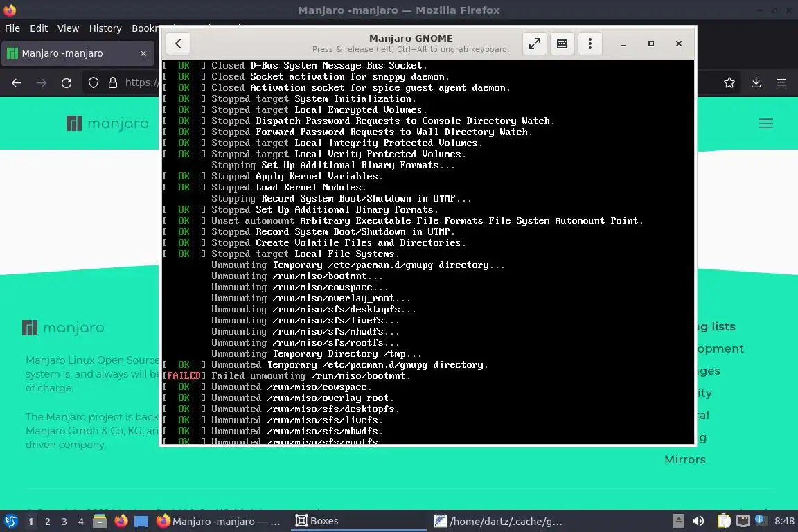Switch to workspace 1
This screenshot has height=532, width=798.
30,522
